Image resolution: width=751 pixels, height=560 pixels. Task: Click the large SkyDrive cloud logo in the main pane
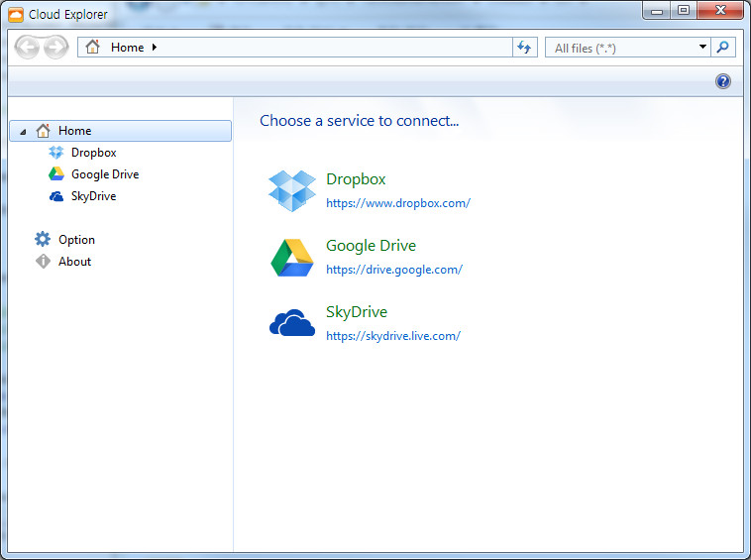(x=292, y=322)
